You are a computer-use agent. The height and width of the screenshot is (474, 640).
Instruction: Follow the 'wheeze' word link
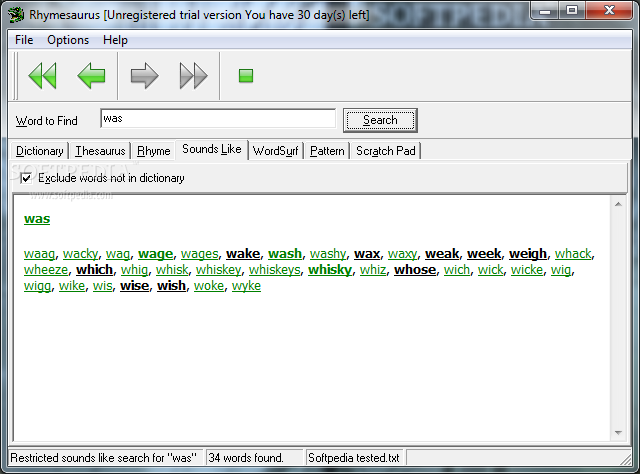coord(46,270)
